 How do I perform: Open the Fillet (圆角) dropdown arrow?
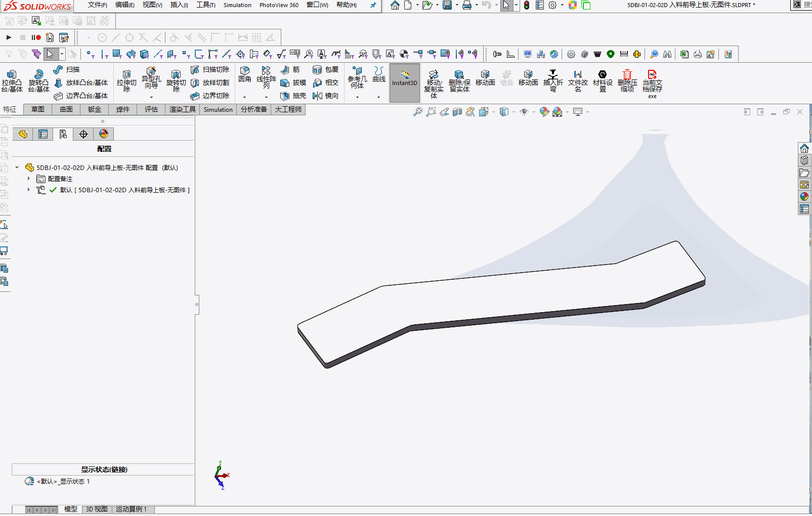(245, 97)
